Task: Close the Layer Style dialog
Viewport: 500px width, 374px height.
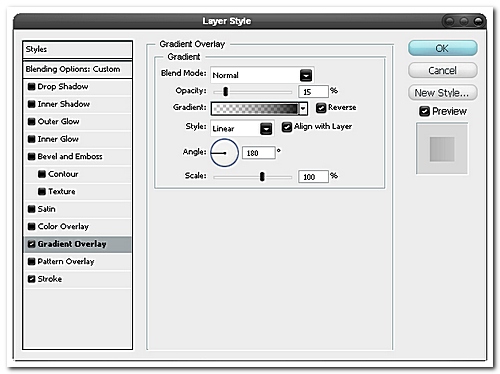Action: tap(478, 21)
